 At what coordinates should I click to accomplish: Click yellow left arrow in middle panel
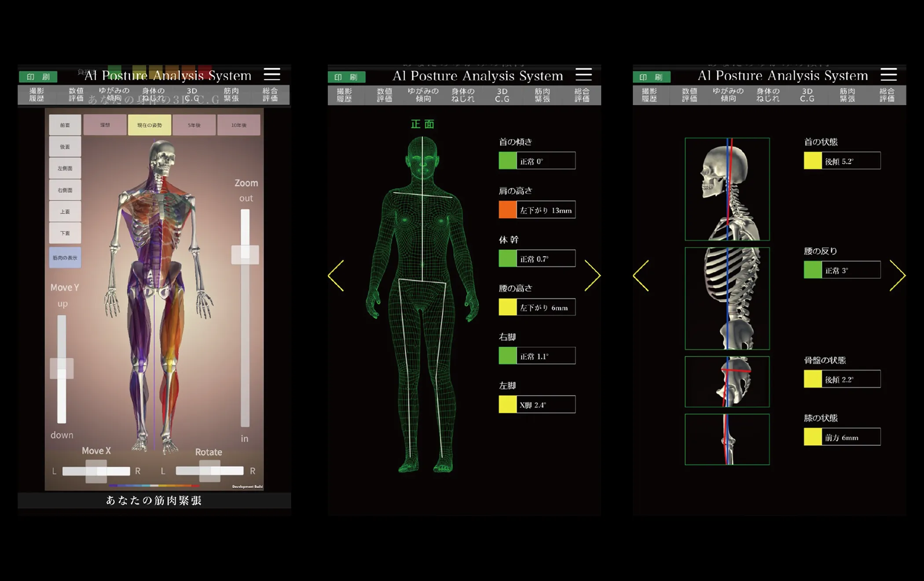[336, 276]
